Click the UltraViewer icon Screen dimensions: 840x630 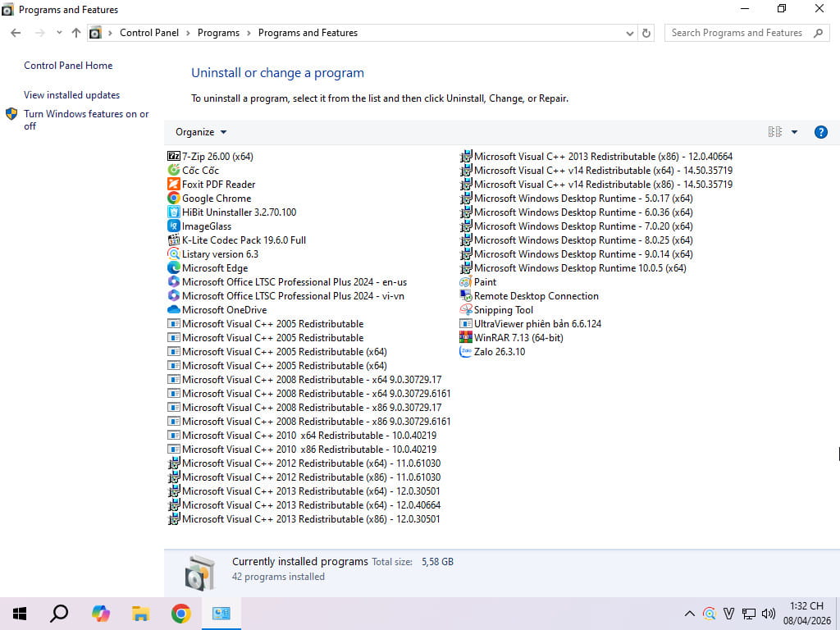point(466,323)
